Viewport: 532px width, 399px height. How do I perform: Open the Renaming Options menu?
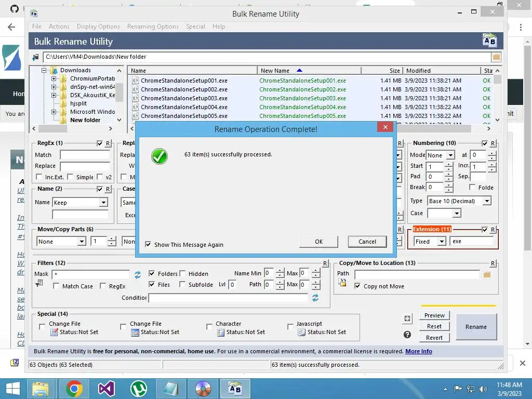click(153, 26)
